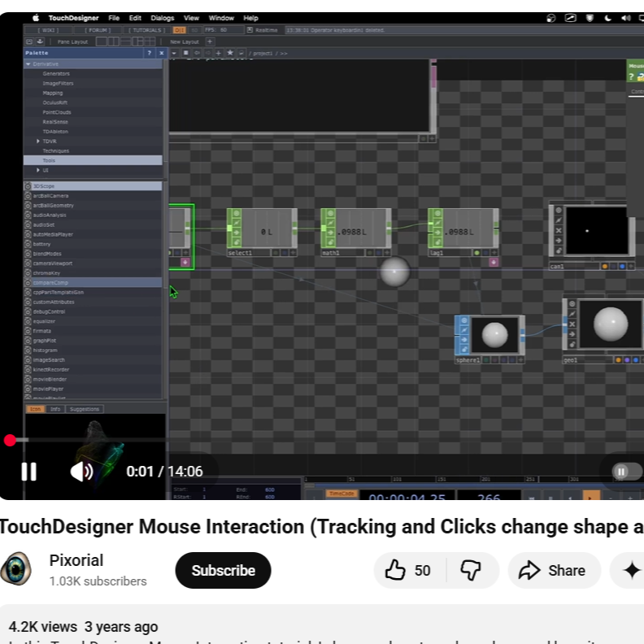Click the sparkle icon button beside Share

(631, 571)
